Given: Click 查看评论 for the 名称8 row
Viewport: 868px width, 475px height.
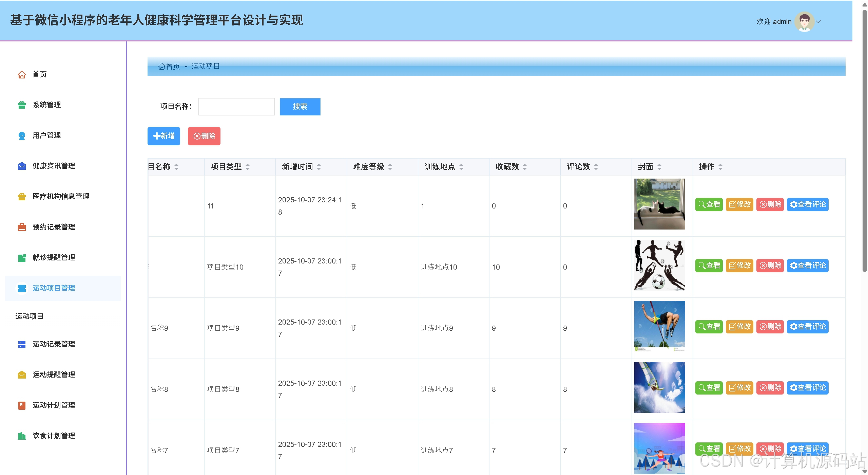Looking at the screenshot, I should point(808,388).
